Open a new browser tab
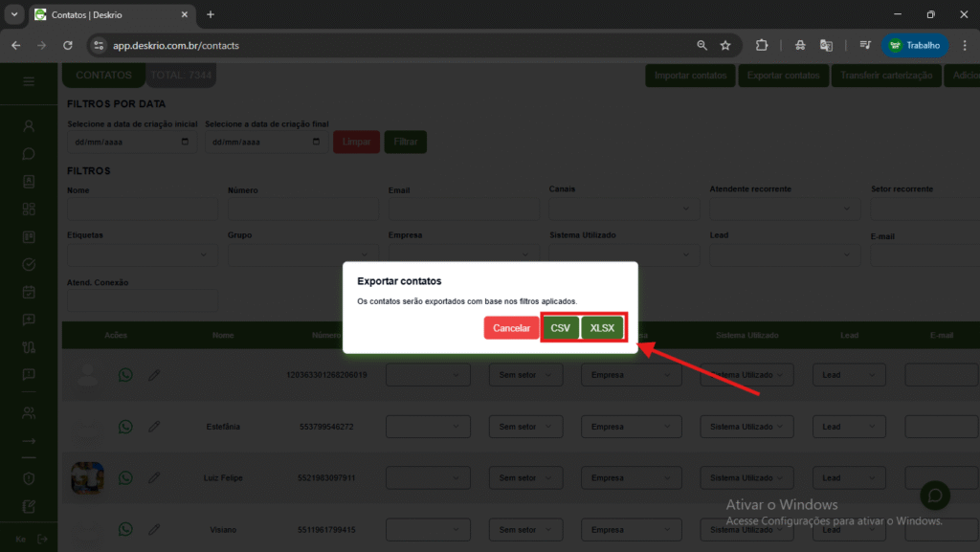 click(x=211, y=14)
